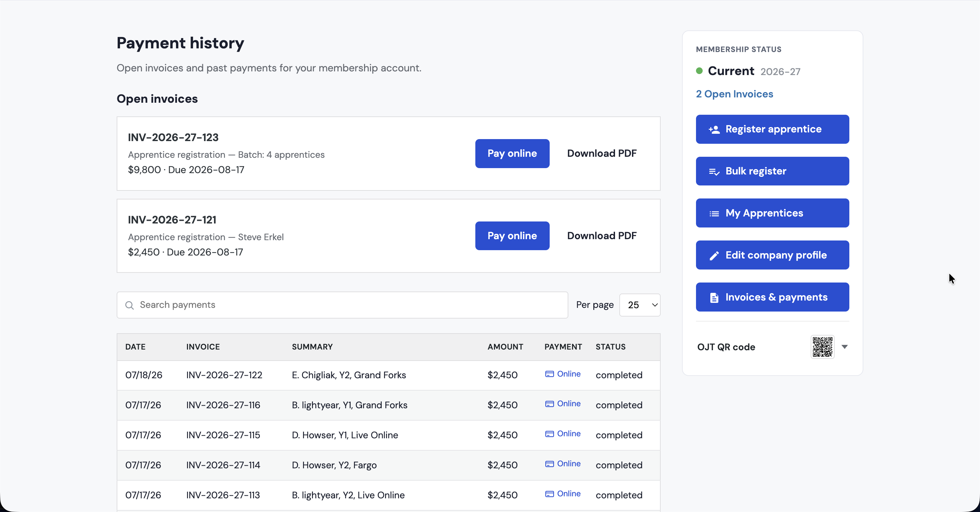
Task: Click the magnifier icon in Search payments
Action: pyautogui.click(x=129, y=305)
